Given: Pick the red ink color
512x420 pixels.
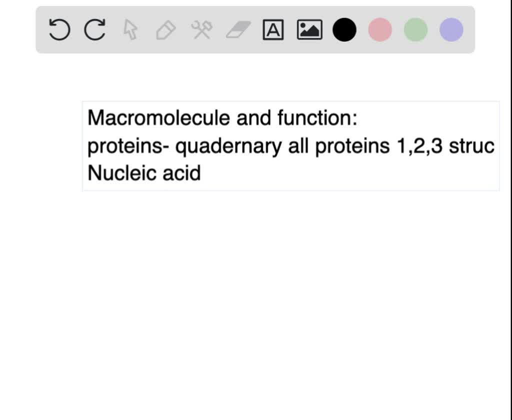Looking at the screenshot, I should [379, 29].
